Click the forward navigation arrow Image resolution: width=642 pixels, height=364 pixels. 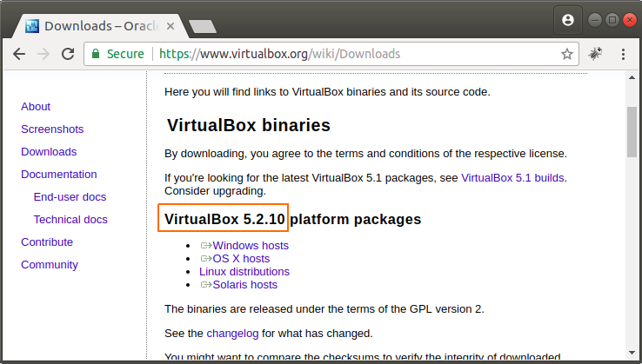[x=43, y=54]
